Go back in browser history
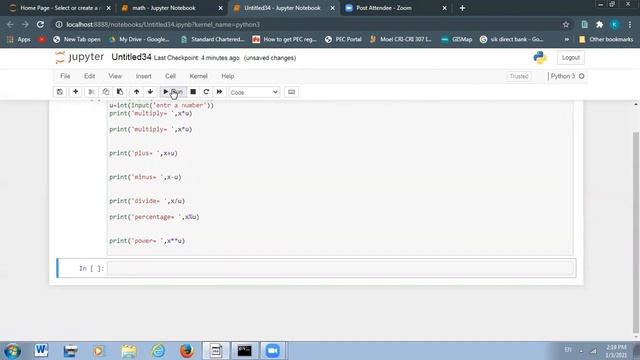Viewport: 640px width, 360px height. pyautogui.click(x=10, y=24)
